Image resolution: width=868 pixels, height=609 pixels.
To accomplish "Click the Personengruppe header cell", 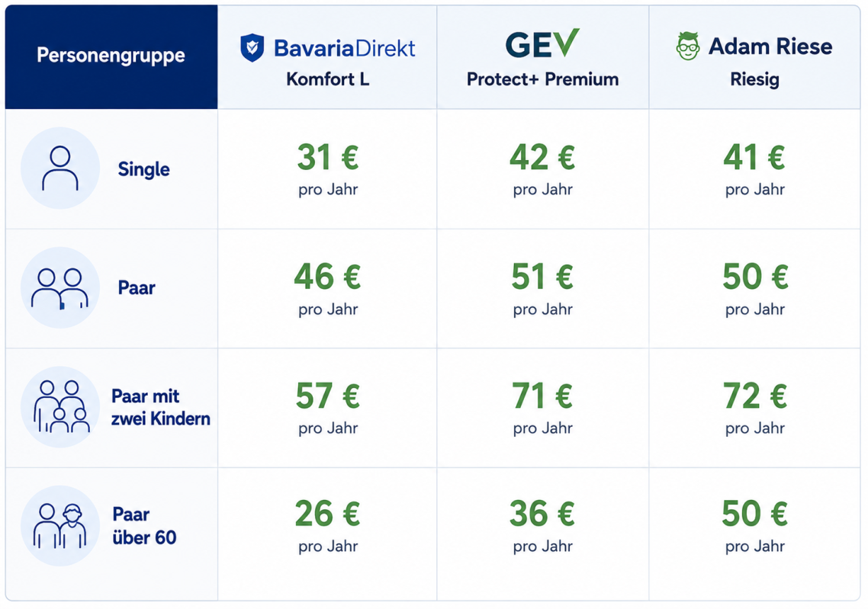I will (111, 57).
